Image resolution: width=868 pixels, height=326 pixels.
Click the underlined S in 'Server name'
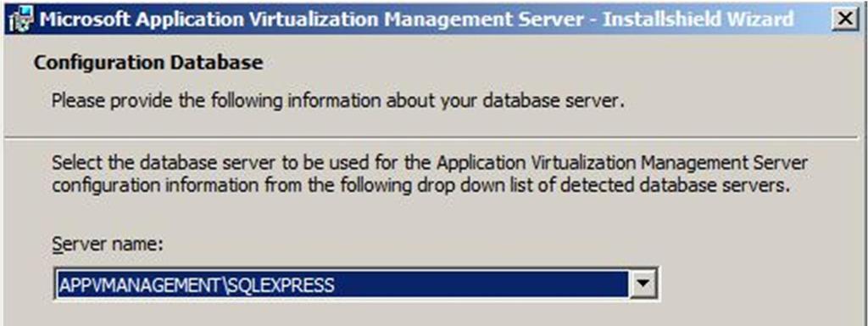pyautogui.click(x=57, y=244)
